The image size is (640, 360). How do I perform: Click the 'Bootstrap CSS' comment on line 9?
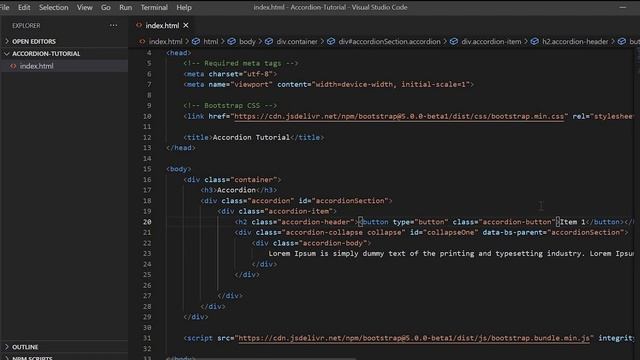click(230, 105)
